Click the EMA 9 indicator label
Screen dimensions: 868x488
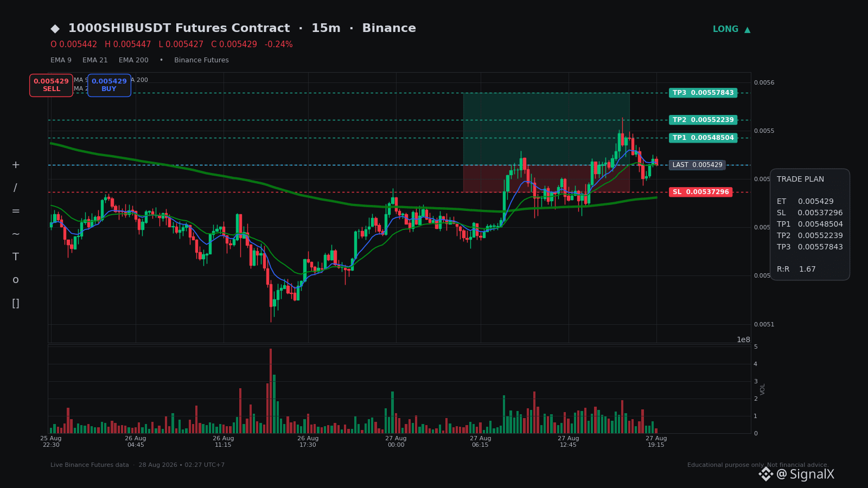click(x=61, y=60)
